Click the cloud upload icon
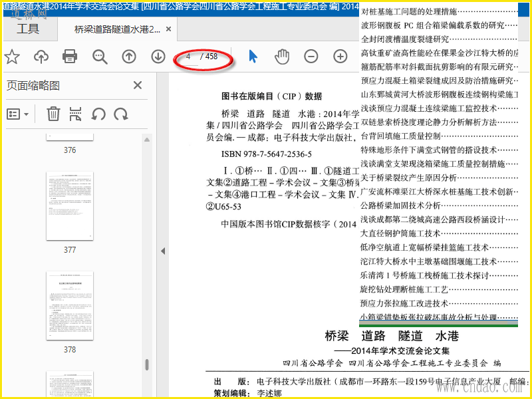Image resolution: width=532 pixels, height=399 pixels. pos(41,57)
